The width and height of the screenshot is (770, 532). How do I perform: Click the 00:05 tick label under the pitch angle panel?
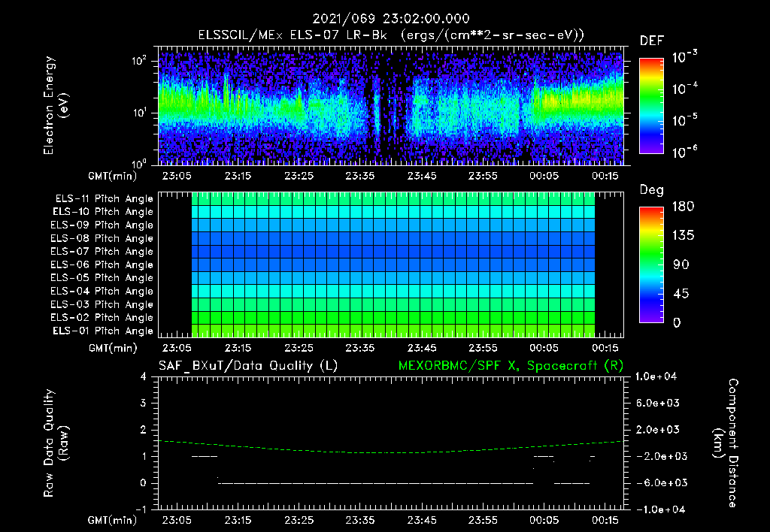point(544,348)
